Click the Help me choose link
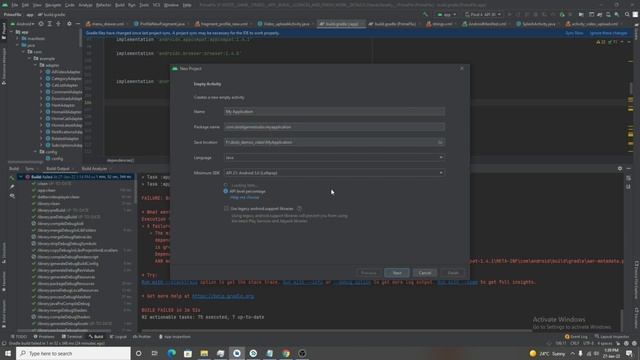This screenshot has width=640, height=360. (x=244, y=198)
